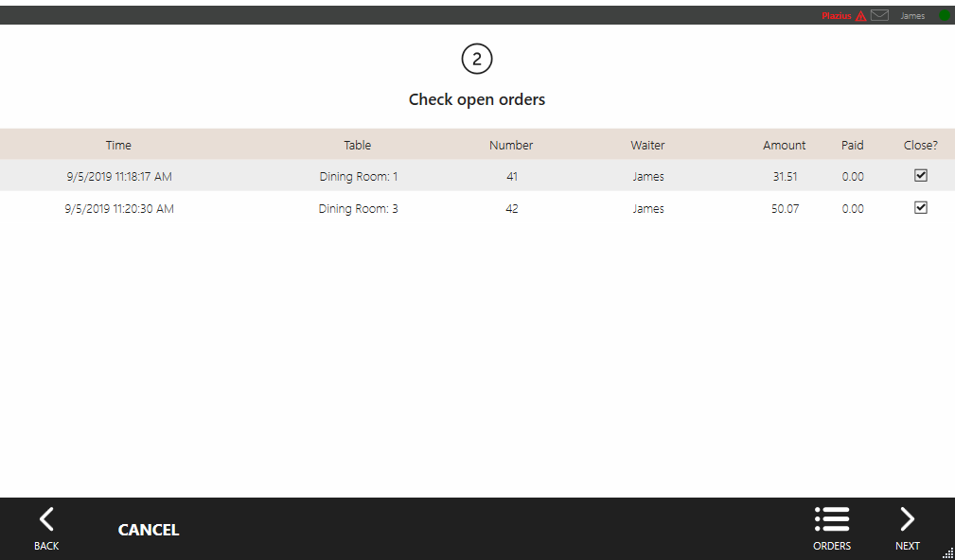
Task: Click the Paid column header
Action: point(852,145)
